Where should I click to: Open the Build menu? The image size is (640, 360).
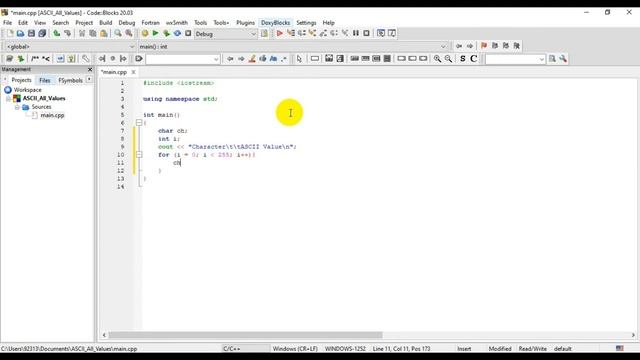(x=105, y=23)
